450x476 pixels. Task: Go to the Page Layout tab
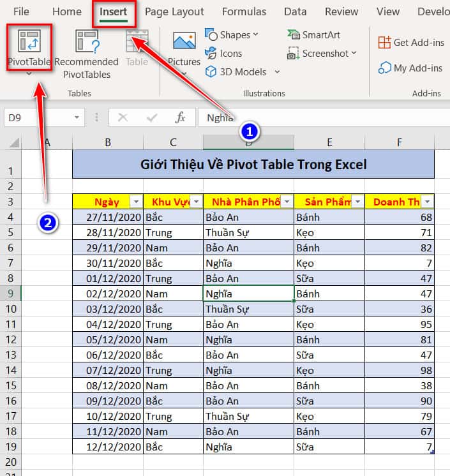pos(174,12)
